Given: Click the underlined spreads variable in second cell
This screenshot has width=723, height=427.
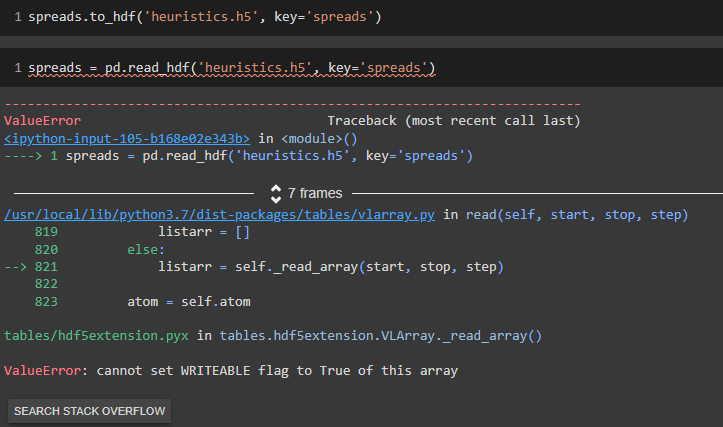Looking at the screenshot, I should click(56, 68).
